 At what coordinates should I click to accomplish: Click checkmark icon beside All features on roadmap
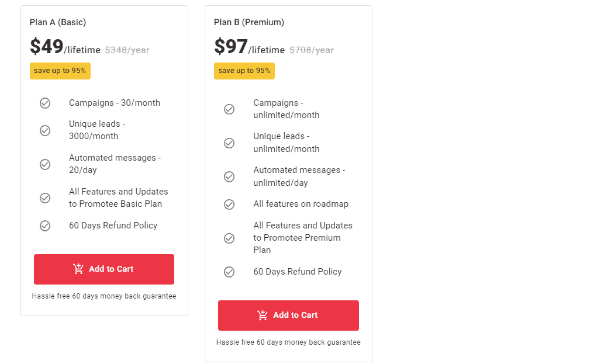229,204
